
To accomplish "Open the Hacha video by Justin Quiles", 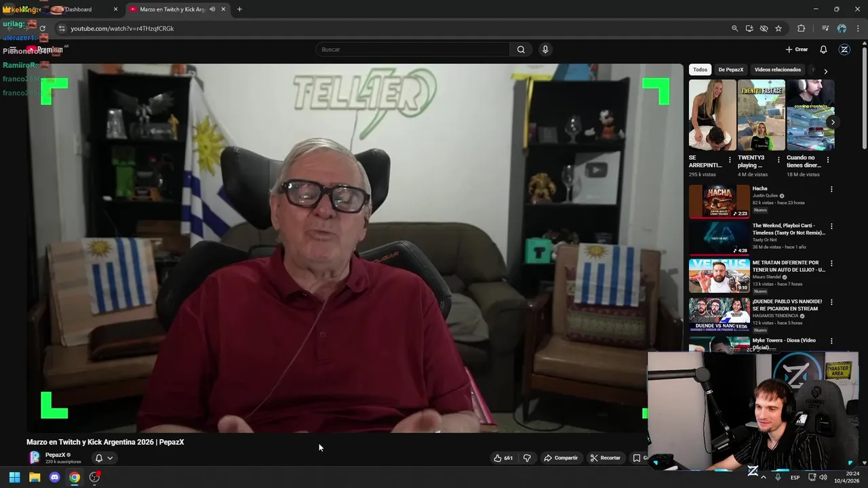I will pyautogui.click(x=759, y=188).
